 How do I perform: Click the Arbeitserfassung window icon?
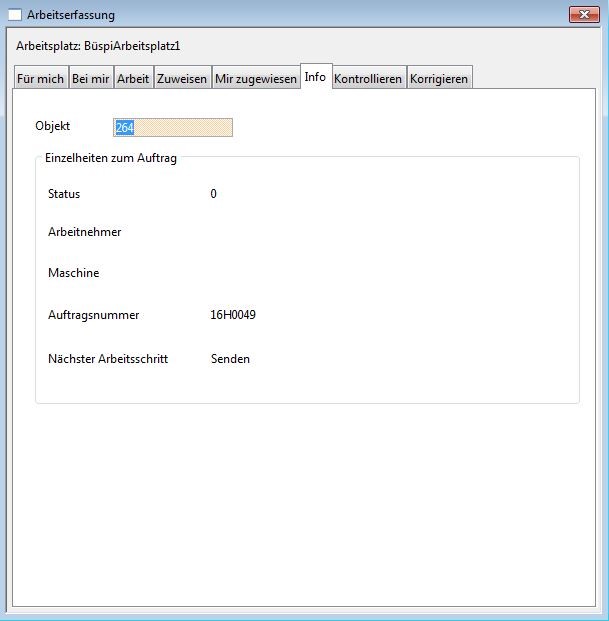click(x=15, y=15)
